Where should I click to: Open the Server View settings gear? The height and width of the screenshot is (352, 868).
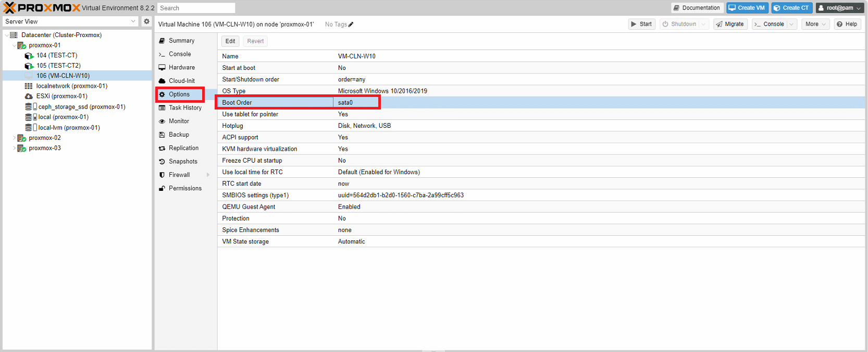click(146, 21)
